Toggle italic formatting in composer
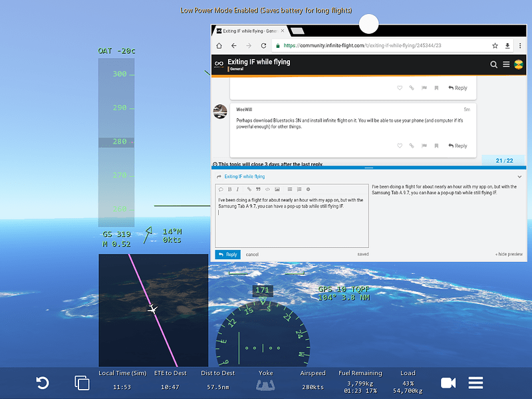532x399 pixels. pyautogui.click(x=237, y=190)
